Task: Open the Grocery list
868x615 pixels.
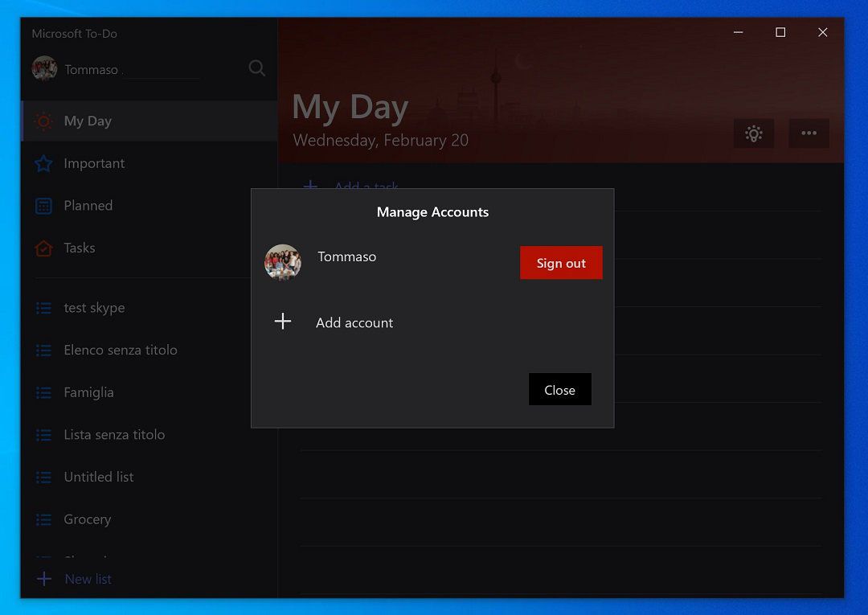Action: tap(149, 519)
